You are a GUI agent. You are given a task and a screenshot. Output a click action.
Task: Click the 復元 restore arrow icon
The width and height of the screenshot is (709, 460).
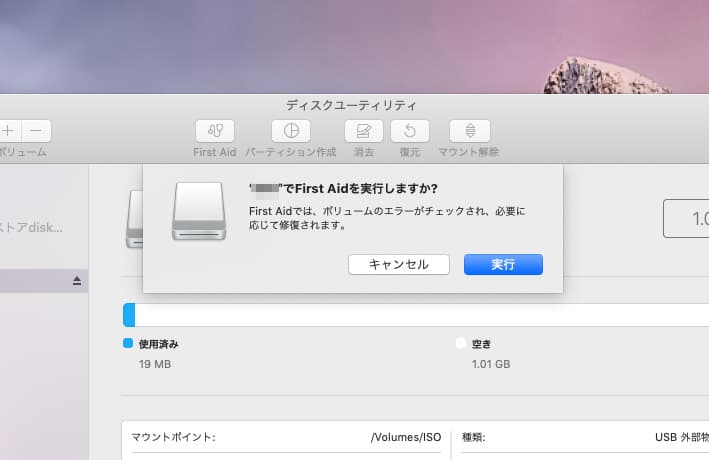[x=409, y=131]
